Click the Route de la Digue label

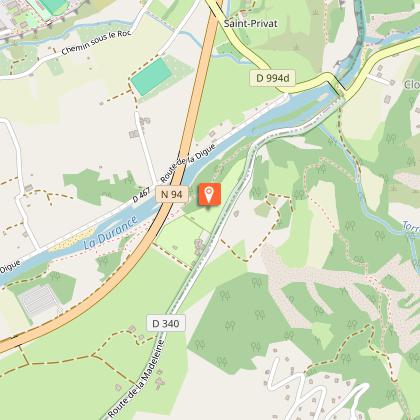point(188,163)
